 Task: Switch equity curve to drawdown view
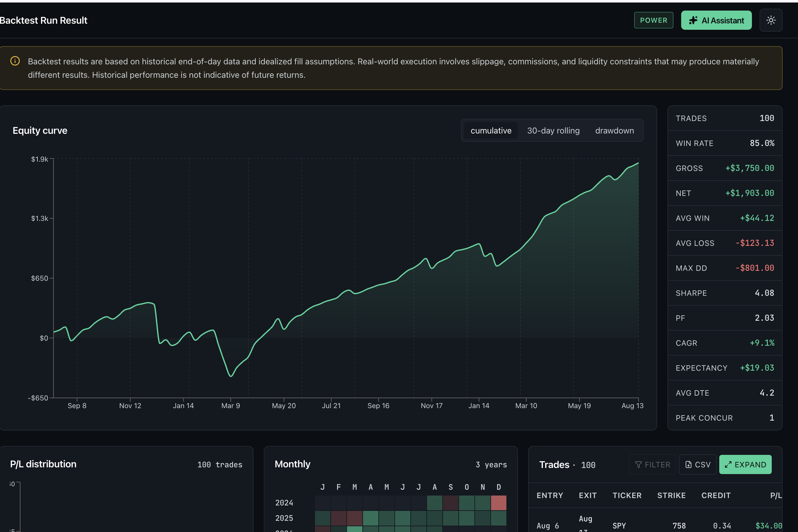(x=615, y=131)
